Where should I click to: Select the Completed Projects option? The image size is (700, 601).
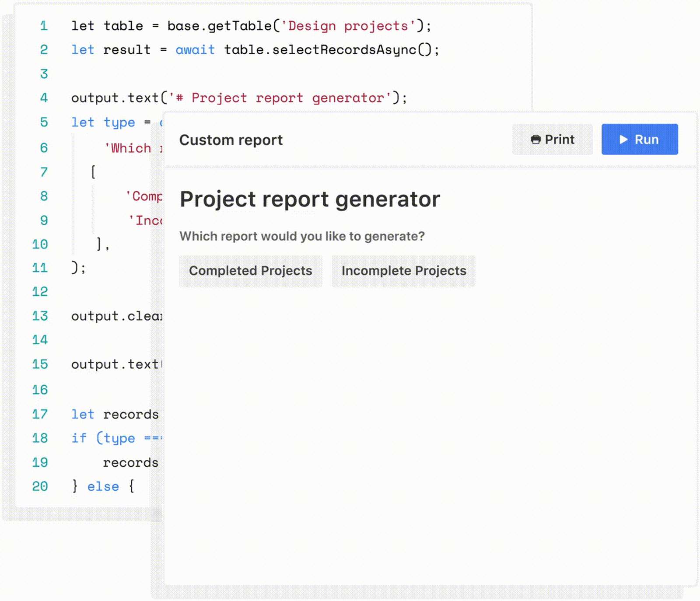coord(251,271)
